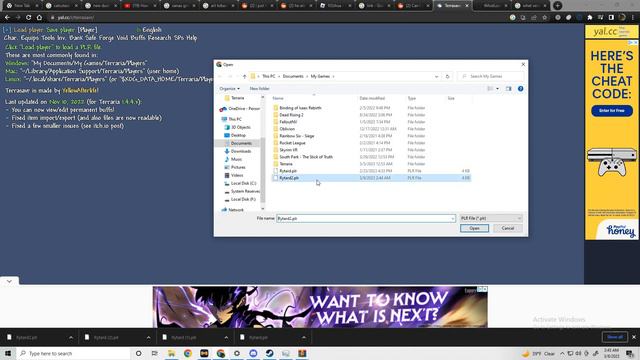Reload the yal.cc page in Chrome
The height and width of the screenshot is (360, 640).
[28, 18]
